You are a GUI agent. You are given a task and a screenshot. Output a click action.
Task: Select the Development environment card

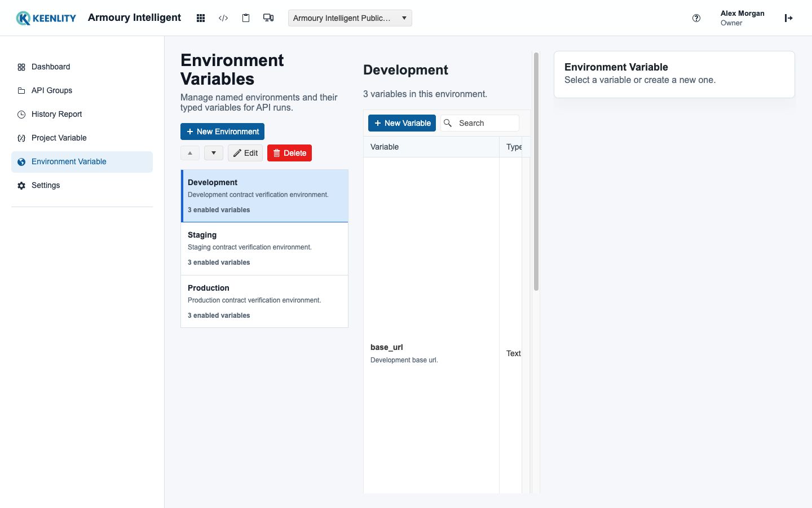point(264,196)
